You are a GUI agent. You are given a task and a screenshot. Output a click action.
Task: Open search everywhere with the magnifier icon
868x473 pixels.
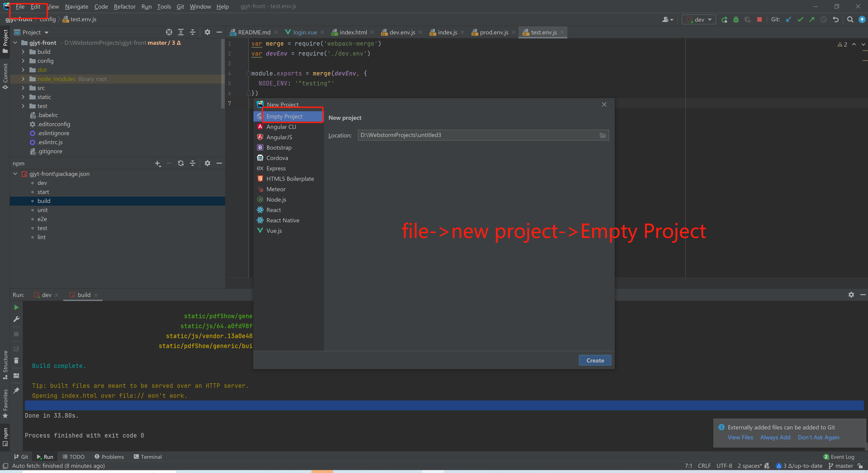850,19
